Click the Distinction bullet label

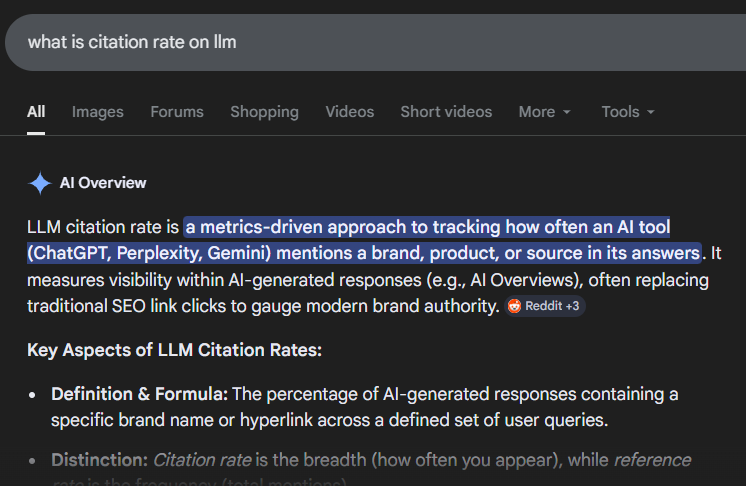(99, 460)
